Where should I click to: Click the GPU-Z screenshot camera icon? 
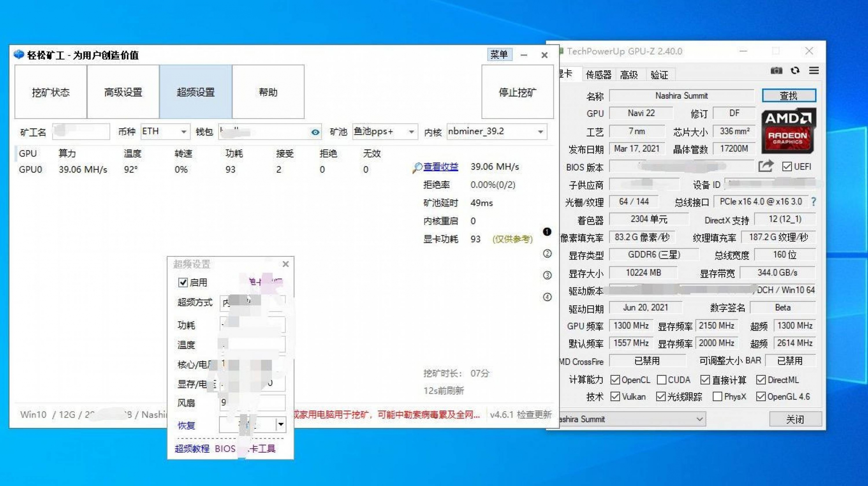point(776,71)
